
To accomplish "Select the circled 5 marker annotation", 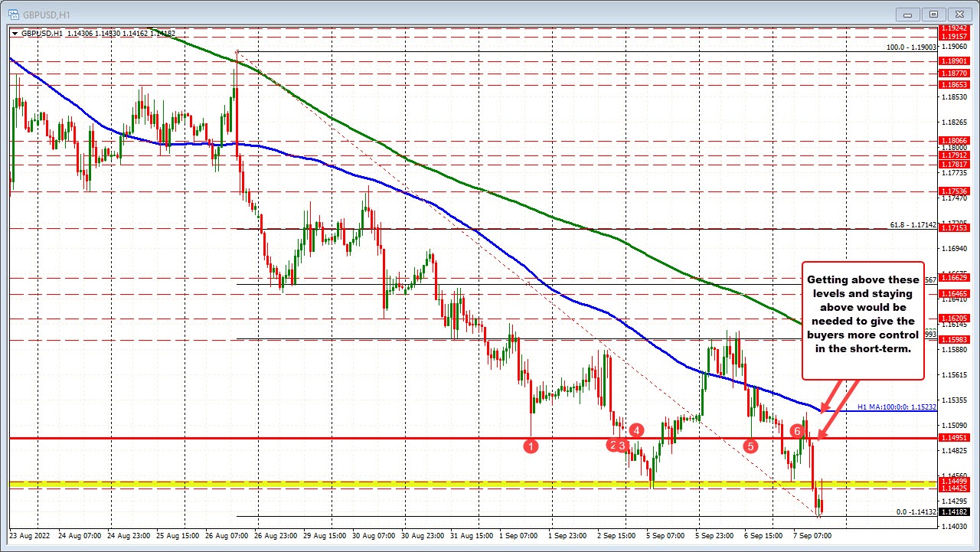I will [750, 446].
